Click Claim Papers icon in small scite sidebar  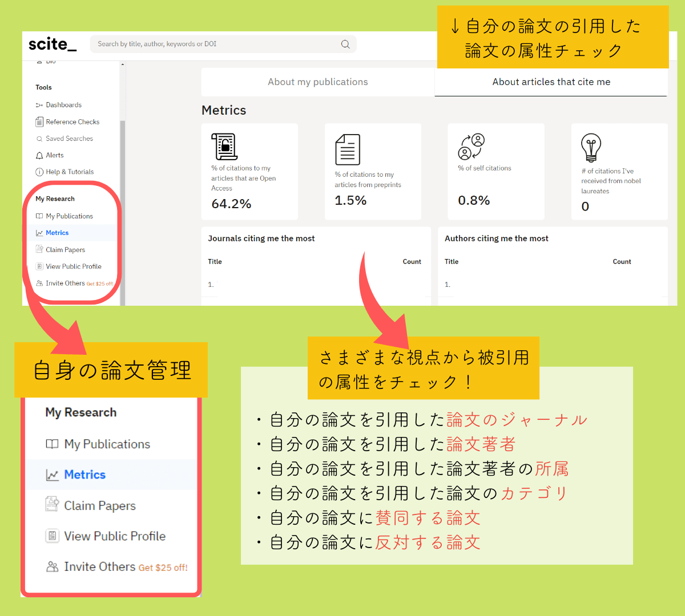[39, 249]
